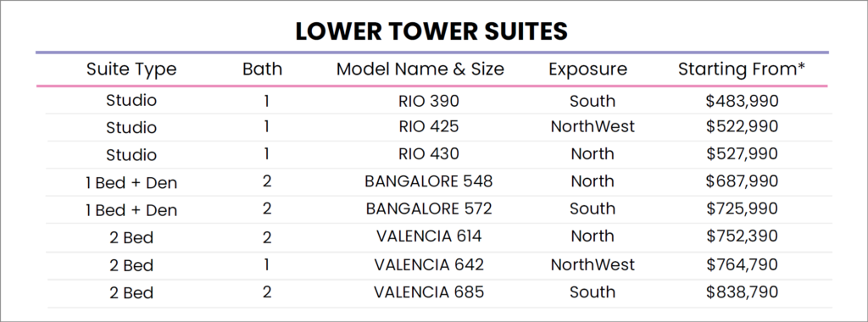This screenshot has height=322, width=868.
Task: Select the Bath column header
Action: tap(263, 69)
